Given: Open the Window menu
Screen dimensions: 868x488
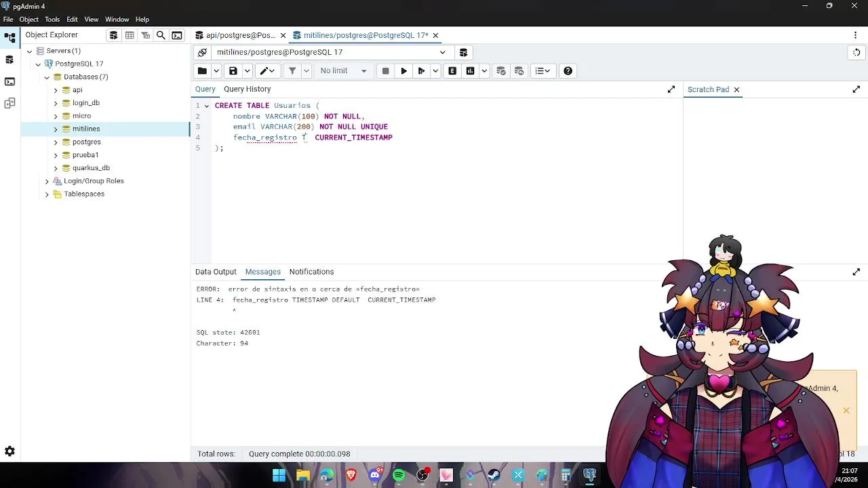Looking at the screenshot, I should pyautogui.click(x=117, y=20).
